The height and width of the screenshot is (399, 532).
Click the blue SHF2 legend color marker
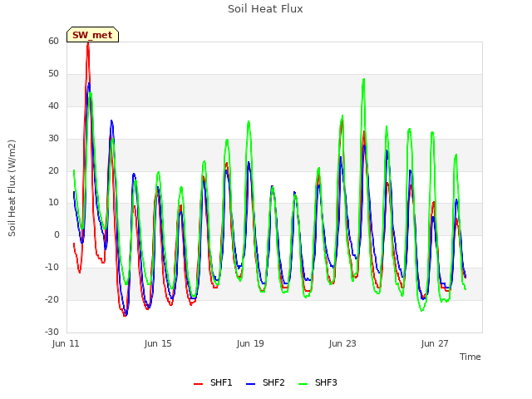(x=250, y=384)
